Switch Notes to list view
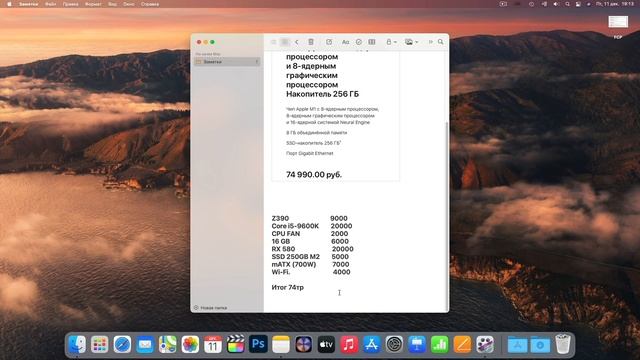This screenshot has height=360, width=640. [x=274, y=42]
